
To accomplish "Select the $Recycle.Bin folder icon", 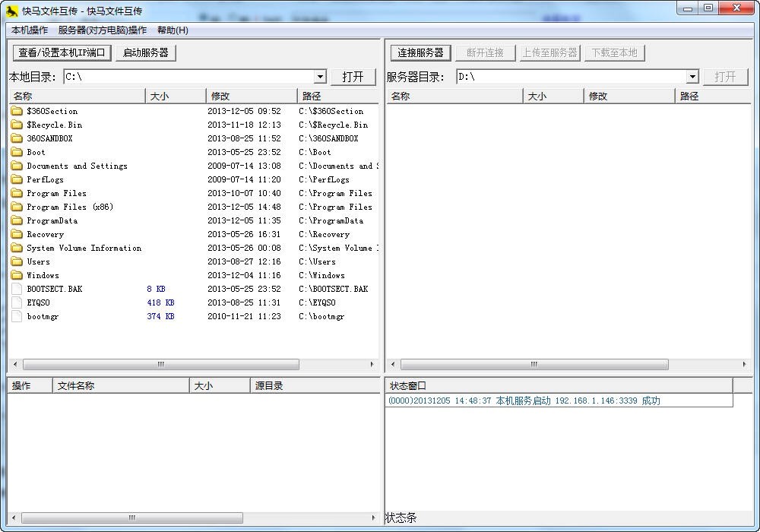I will [x=17, y=125].
